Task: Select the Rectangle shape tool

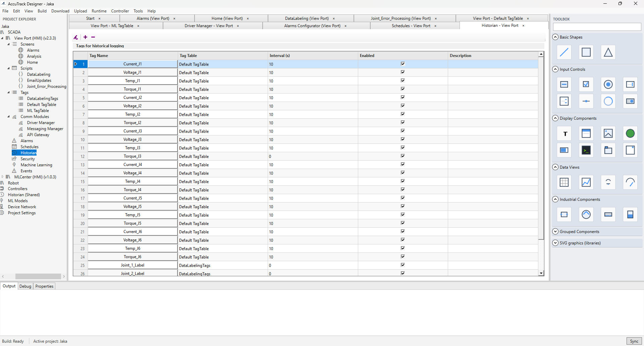Action: [586, 52]
